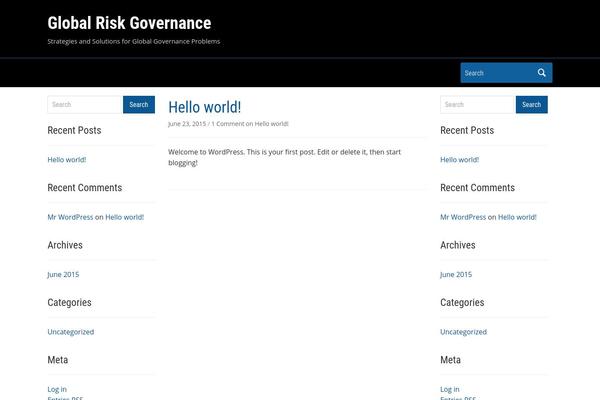Open Uncategorized category in left sidebar
Viewport: 600px width, 400px height.
[71, 332]
